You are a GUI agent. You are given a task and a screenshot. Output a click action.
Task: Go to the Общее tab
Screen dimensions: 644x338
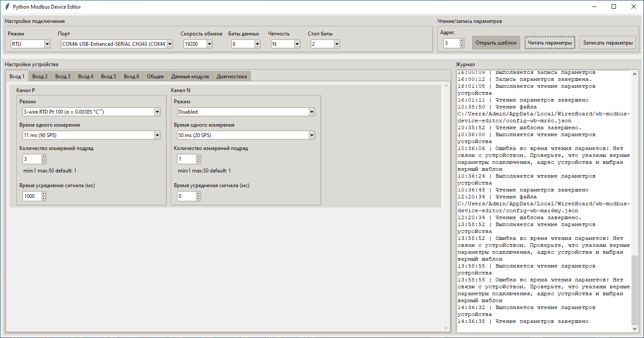pyautogui.click(x=155, y=77)
